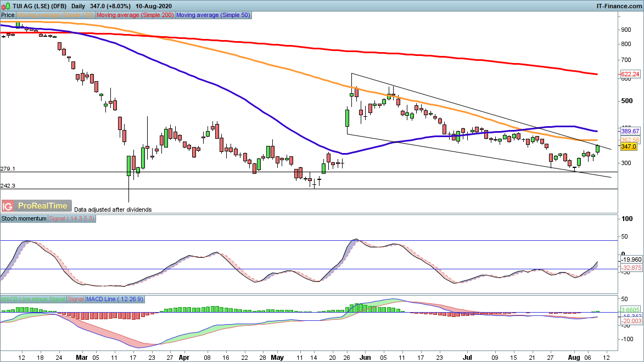644x362 pixels.
Task: Toggle the Moving average (Simple 50) label
Action: tap(213, 15)
